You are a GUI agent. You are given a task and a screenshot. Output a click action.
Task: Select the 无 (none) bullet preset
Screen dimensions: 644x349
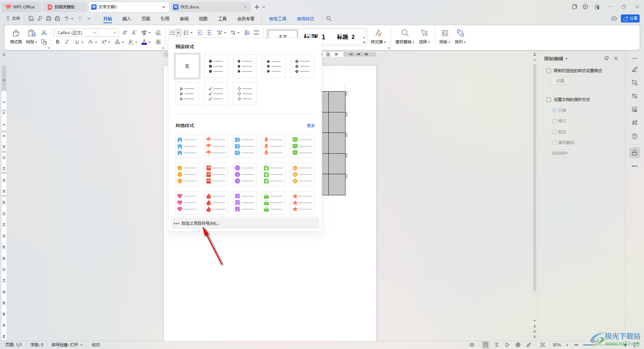(187, 66)
